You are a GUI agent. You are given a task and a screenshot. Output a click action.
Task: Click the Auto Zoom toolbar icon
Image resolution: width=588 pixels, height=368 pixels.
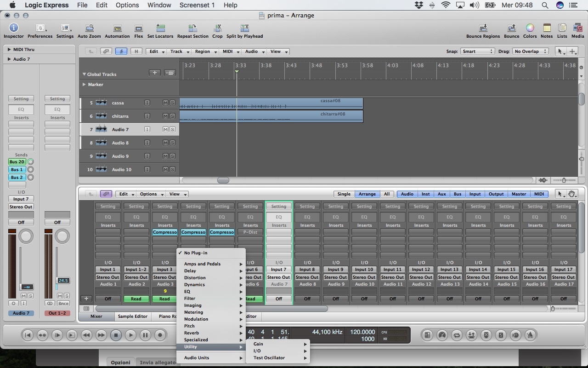89,31
